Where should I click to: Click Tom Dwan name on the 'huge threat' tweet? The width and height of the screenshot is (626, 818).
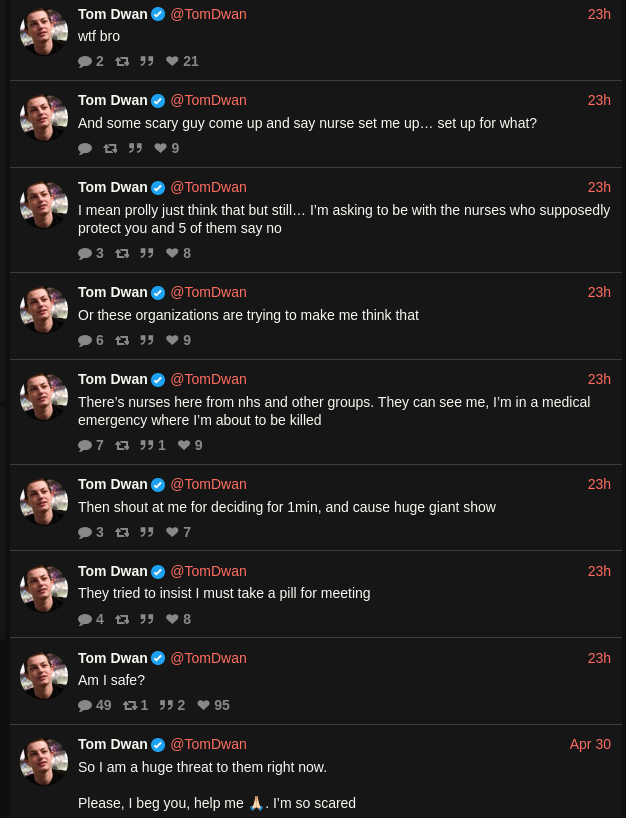(113, 744)
